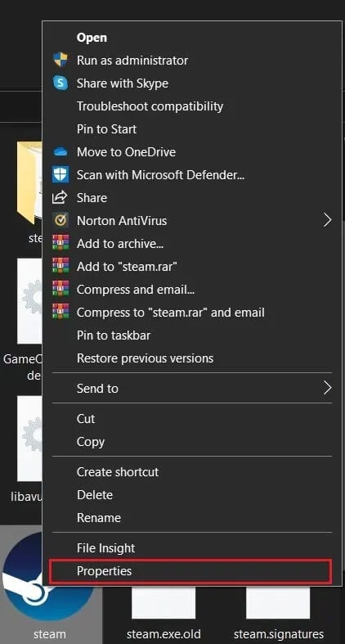Click WinRAR icon beside Compress and email

[60, 290]
